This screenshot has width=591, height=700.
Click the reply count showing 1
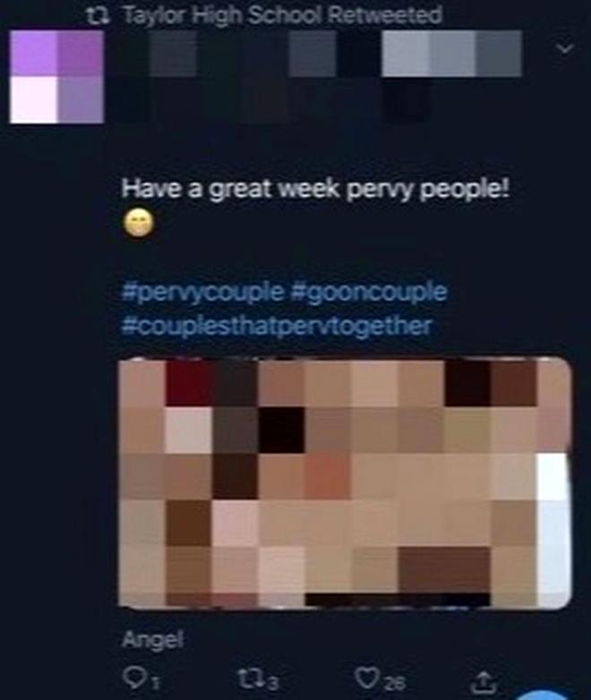tap(154, 682)
